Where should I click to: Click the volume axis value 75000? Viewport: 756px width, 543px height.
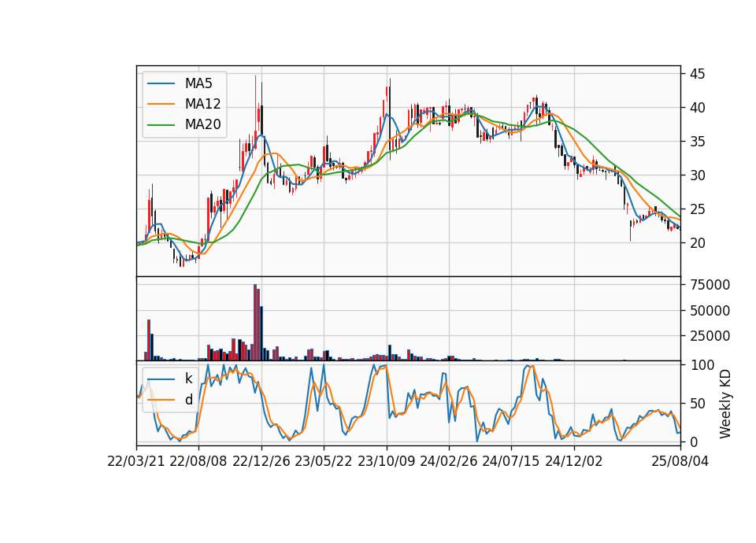click(x=710, y=285)
